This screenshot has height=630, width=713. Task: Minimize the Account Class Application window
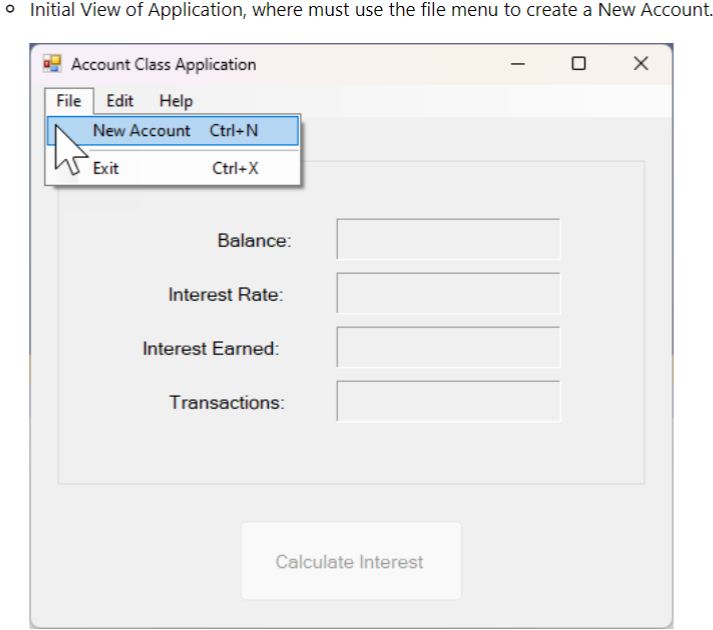click(517, 64)
